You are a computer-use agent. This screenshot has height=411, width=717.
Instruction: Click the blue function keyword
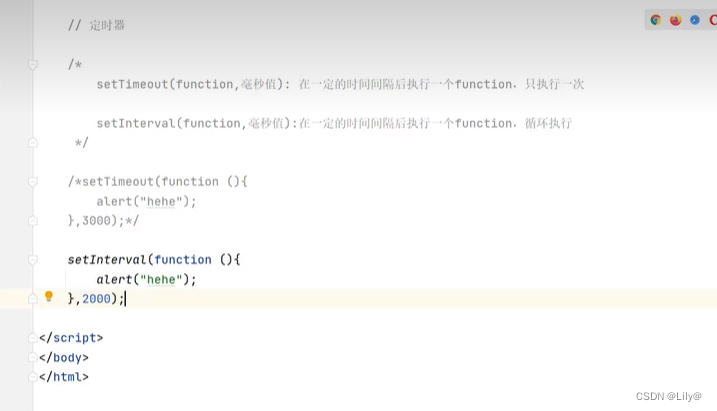[x=183, y=260]
